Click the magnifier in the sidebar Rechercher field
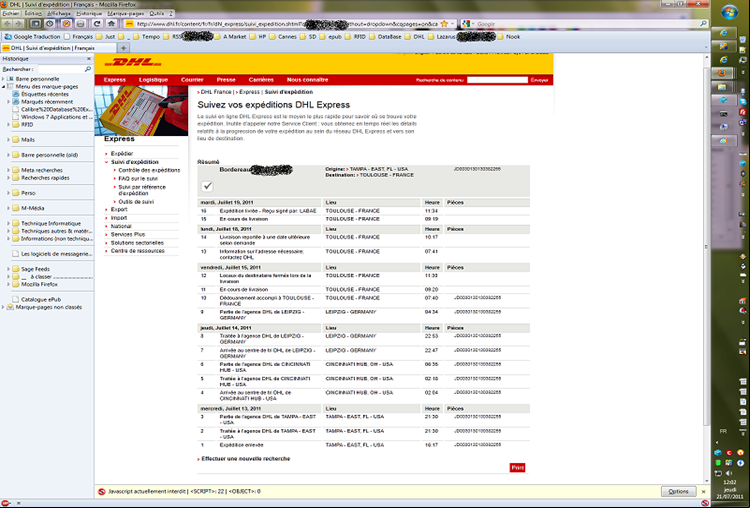 click(x=88, y=69)
